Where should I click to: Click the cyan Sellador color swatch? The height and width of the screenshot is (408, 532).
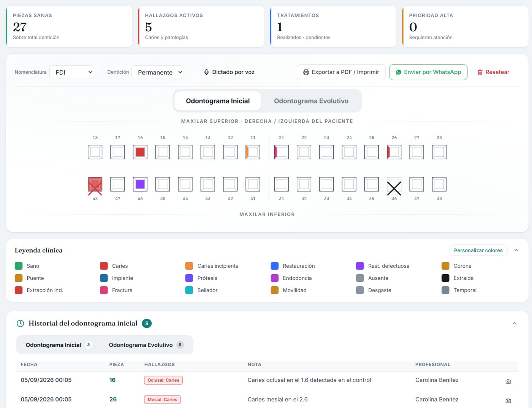pyautogui.click(x=189, y=290)
